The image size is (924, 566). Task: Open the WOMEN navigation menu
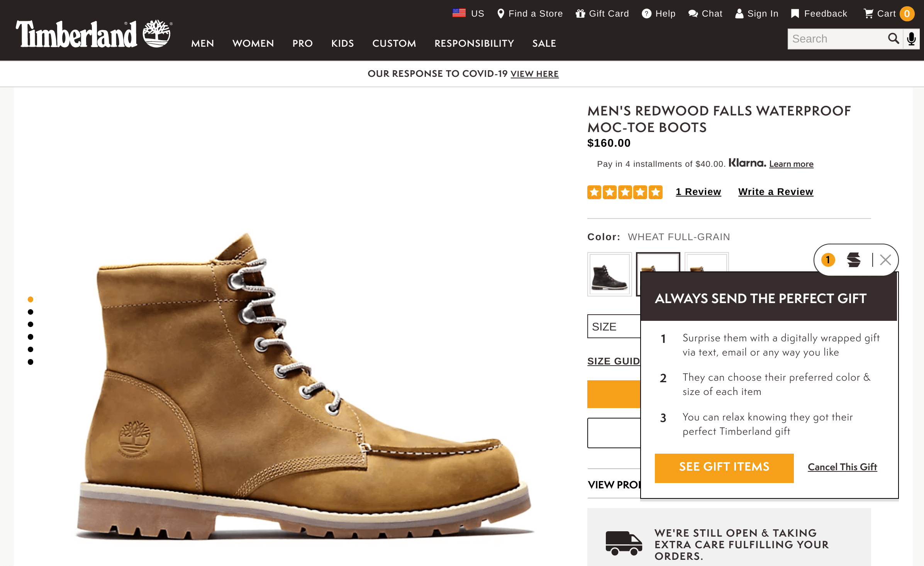coord(253,43)
